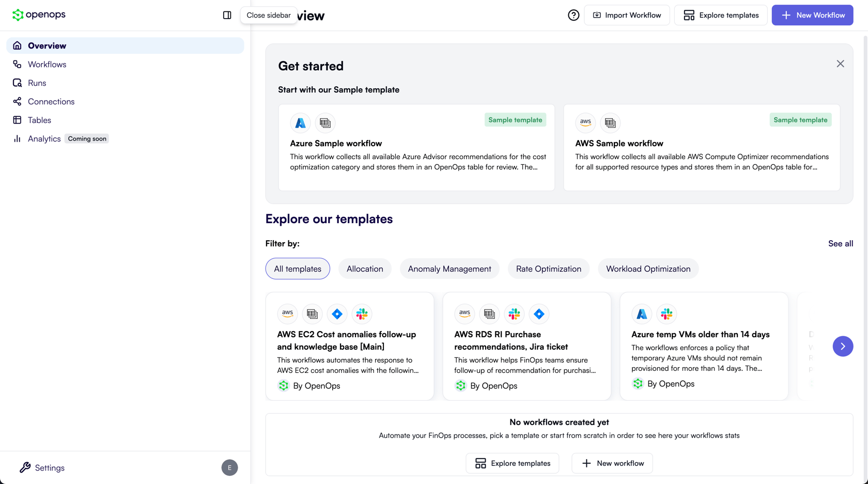Select the All templates filter
This screenshot has height=484, width=868.
[298, 269]
